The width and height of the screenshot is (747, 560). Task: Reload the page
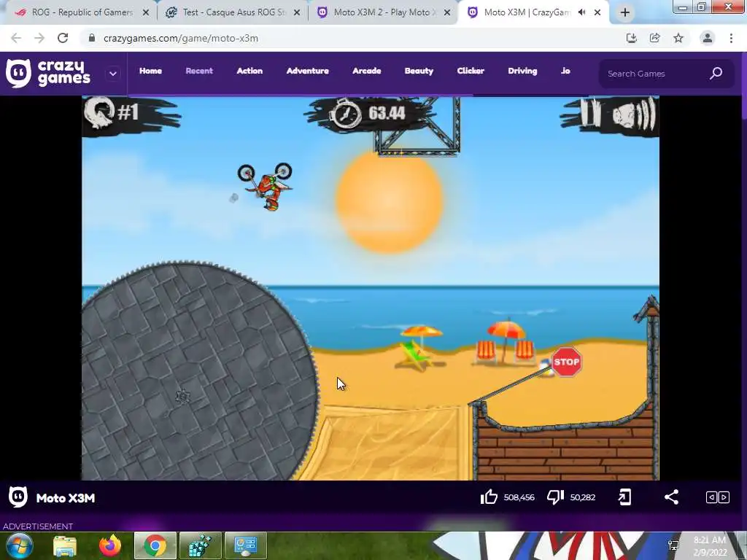tap(63, 38)
